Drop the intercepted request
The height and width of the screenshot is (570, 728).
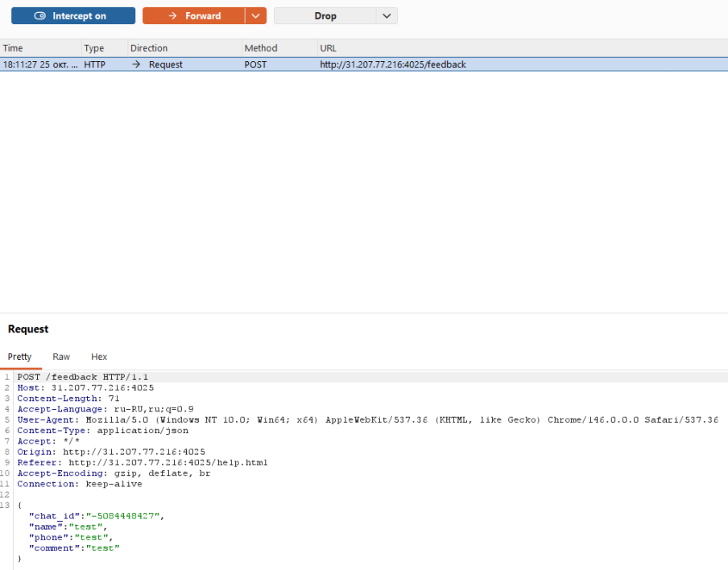pos(325,16)
